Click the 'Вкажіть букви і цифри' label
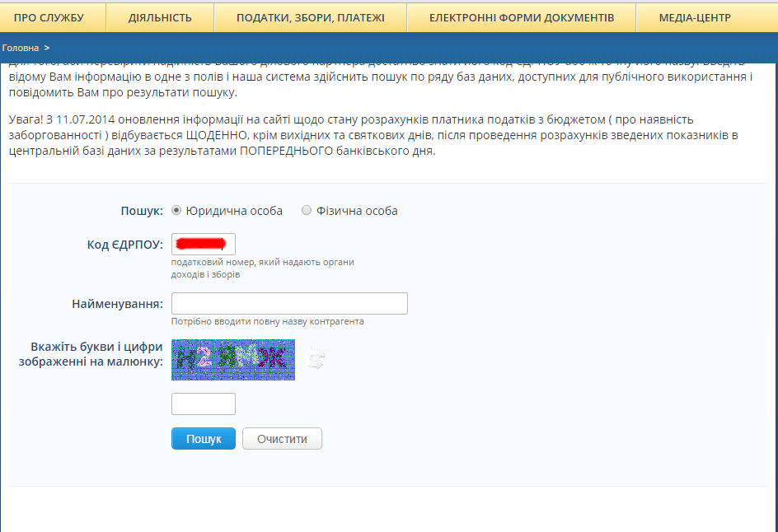This screenshot has width=778, height=532. 96,347
